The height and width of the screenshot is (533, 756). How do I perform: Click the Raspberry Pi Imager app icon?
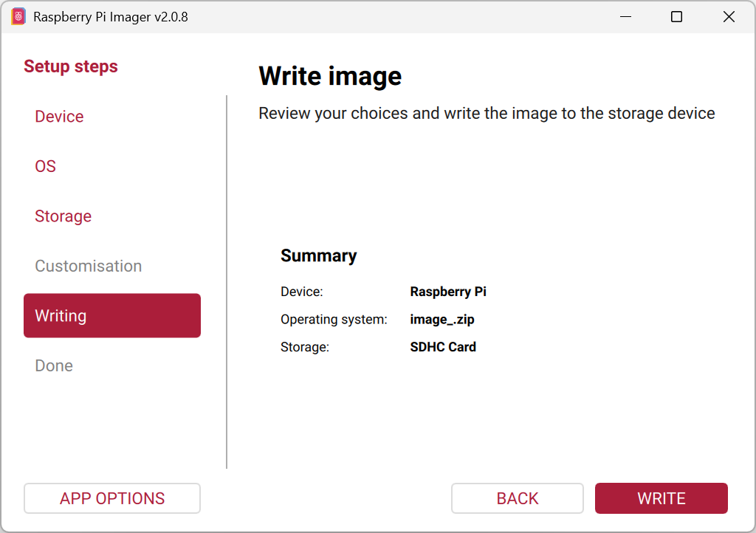point(18,17)
